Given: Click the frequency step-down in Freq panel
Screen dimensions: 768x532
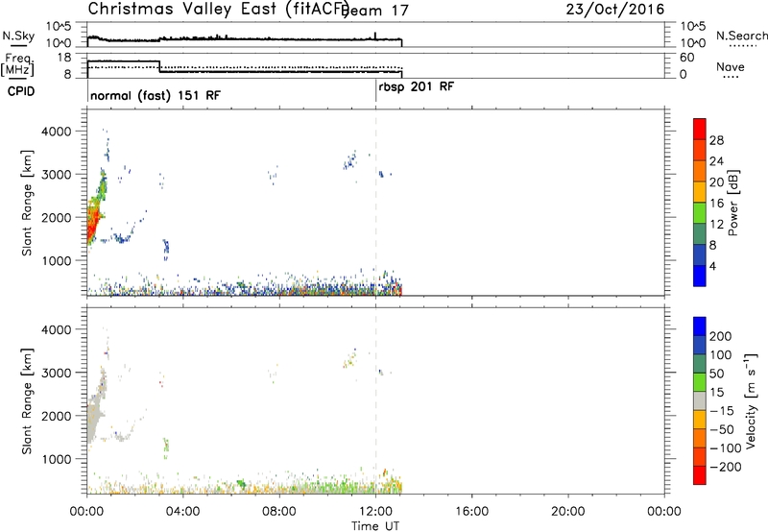Looking at the screenshot, I should coord(159,66).
